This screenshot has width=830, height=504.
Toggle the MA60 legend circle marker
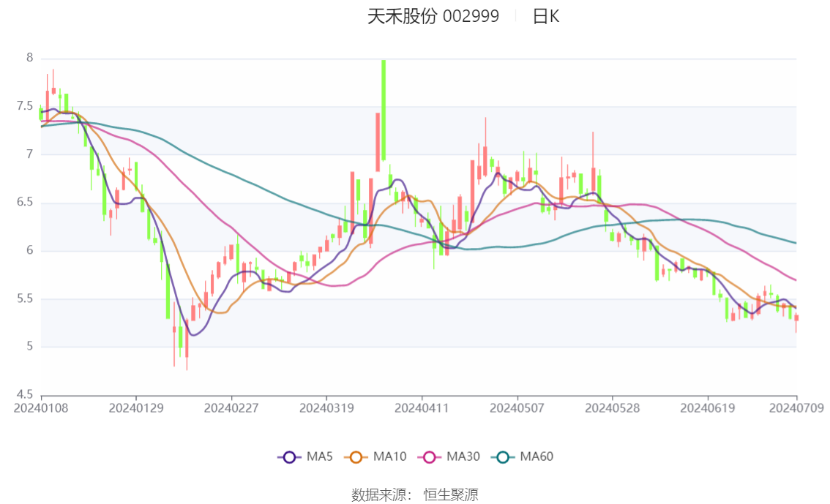coord(503,457)
